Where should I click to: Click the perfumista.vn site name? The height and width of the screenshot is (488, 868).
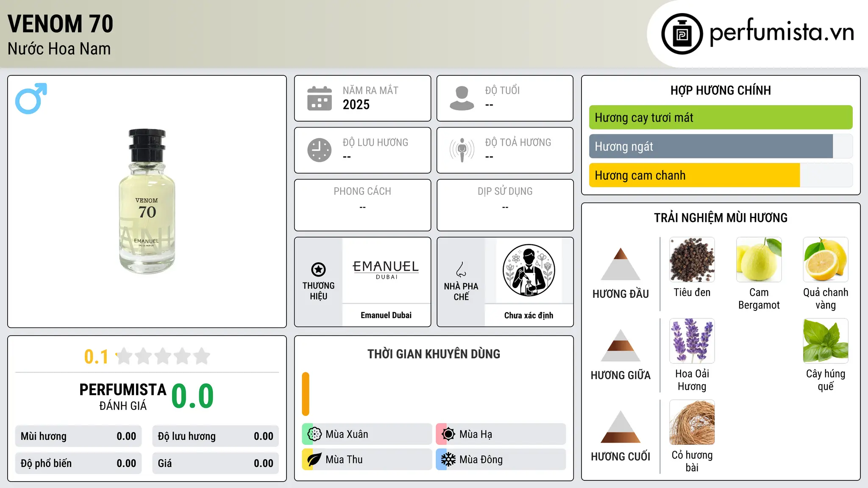(x=782, y=32)
